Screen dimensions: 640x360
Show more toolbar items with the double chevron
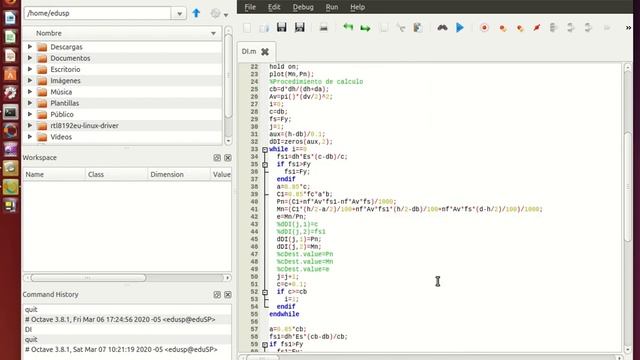628,28
